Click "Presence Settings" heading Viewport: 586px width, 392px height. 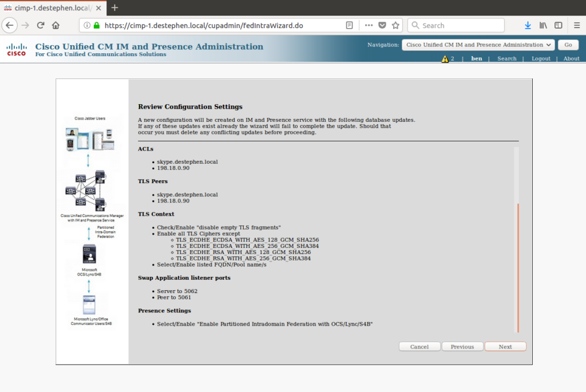click(x=164, y=311)
